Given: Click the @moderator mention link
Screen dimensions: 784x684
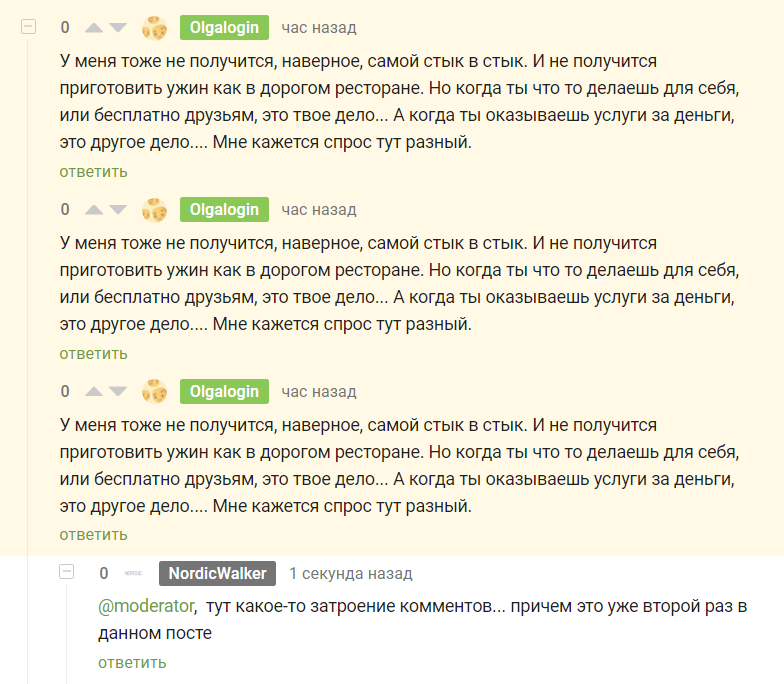Looking at the screenshot, I should [146, 605].
